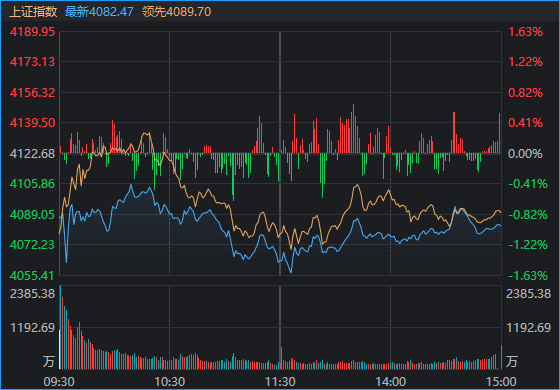Image resolution: width=560 pixels, height=390 pixels.
Task: Click the -1.63% percent label
Action: pos(528,276)
